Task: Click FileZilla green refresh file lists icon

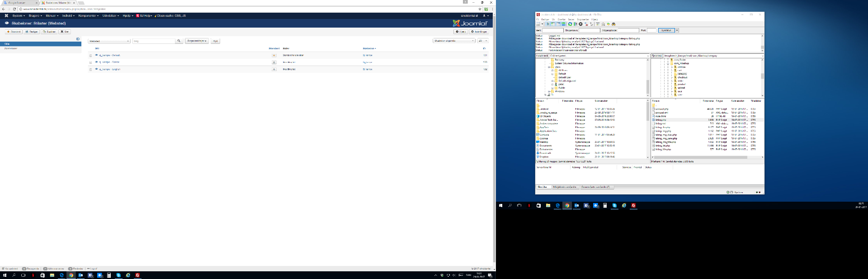Action: point(570,24)
